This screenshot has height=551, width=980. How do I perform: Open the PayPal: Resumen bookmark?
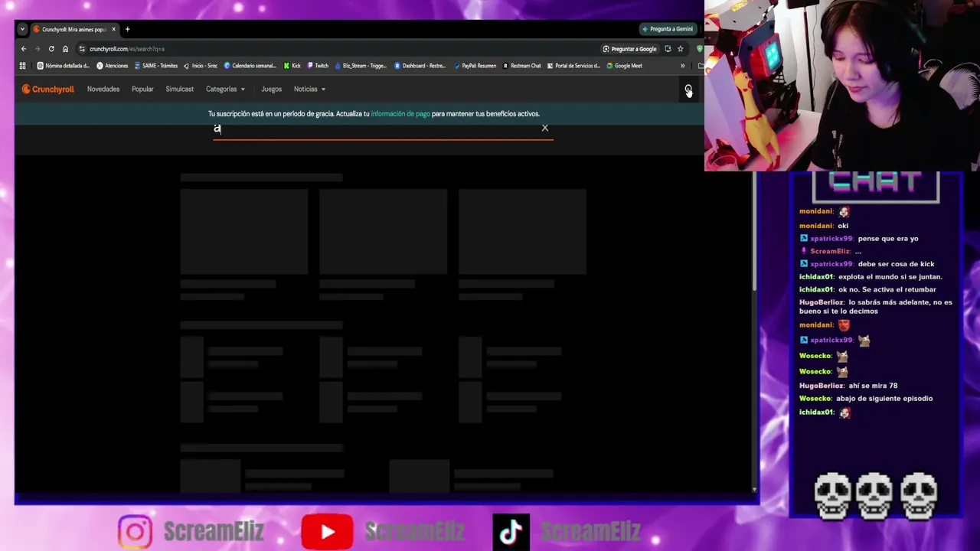click(475, 66)
